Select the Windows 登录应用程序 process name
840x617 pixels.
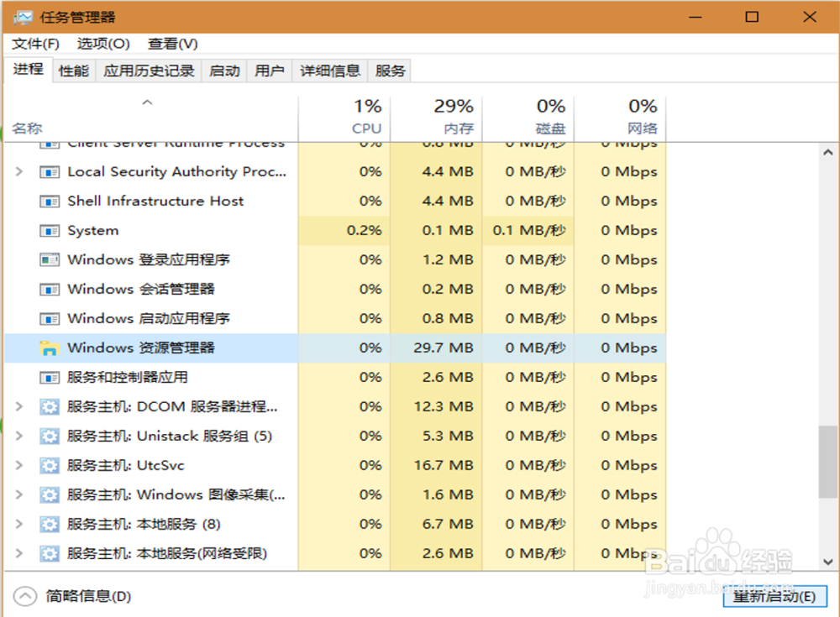pyautogui.click(x=149, y=259)
